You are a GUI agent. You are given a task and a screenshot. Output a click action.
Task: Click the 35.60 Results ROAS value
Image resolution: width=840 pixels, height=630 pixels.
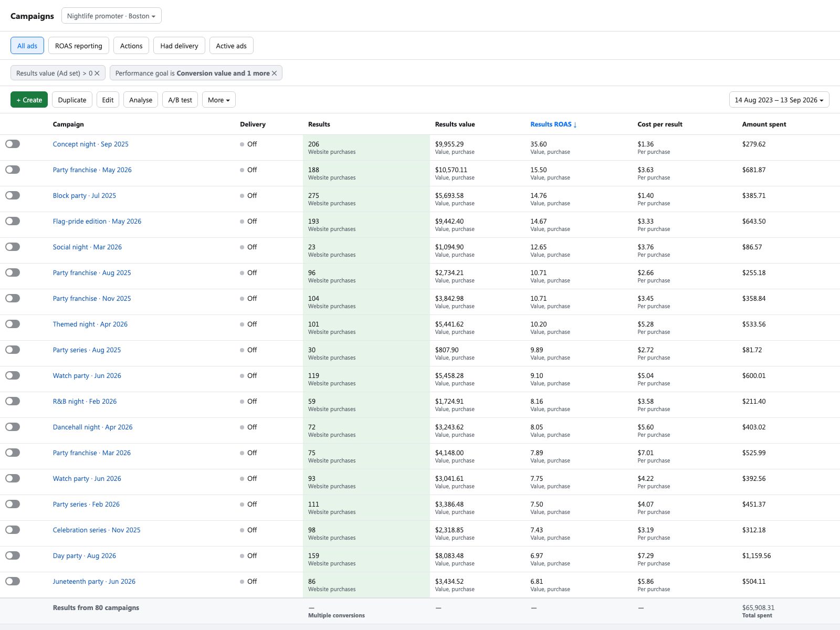click(x=539, y=144)
